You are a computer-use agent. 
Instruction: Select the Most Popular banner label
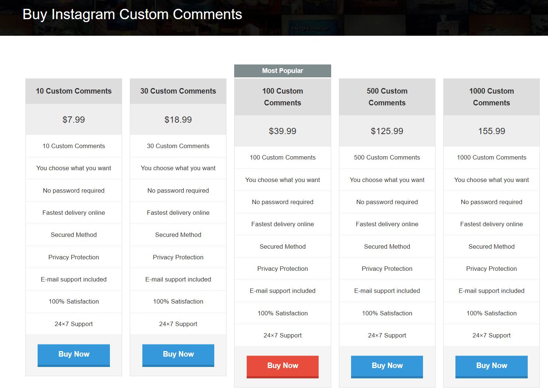point(282,71)
